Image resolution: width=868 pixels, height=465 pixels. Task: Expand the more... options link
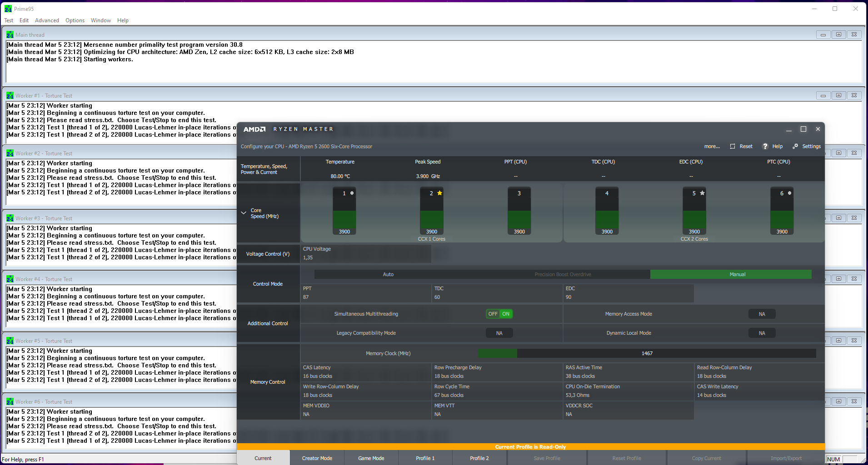point(712,146)
